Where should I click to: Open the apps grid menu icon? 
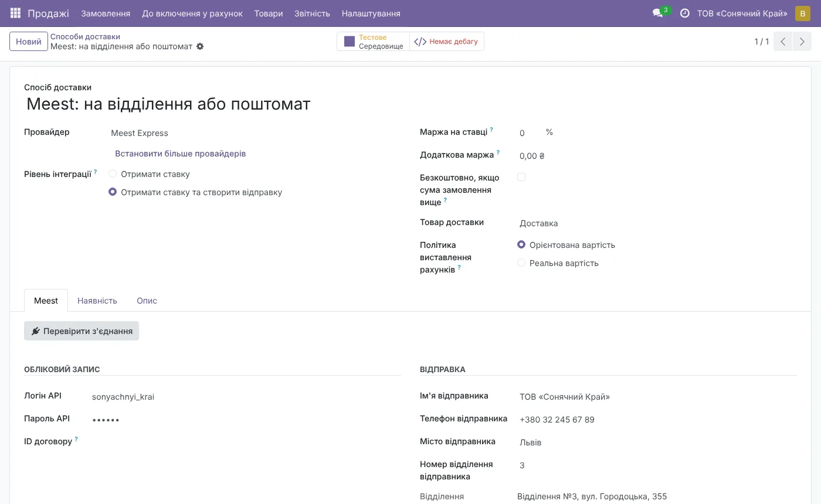16,13
